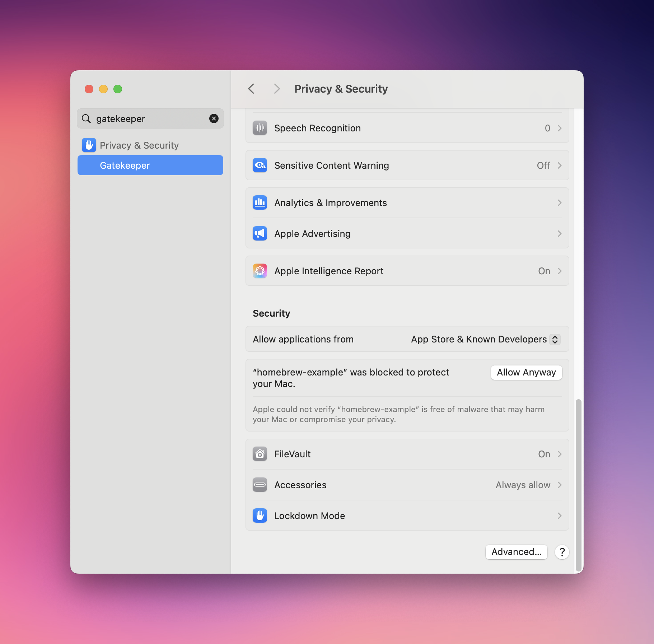The image size is (654, 644).
Task: Click Allow Anyway for homebrew-example
Action: click(525, 372)
